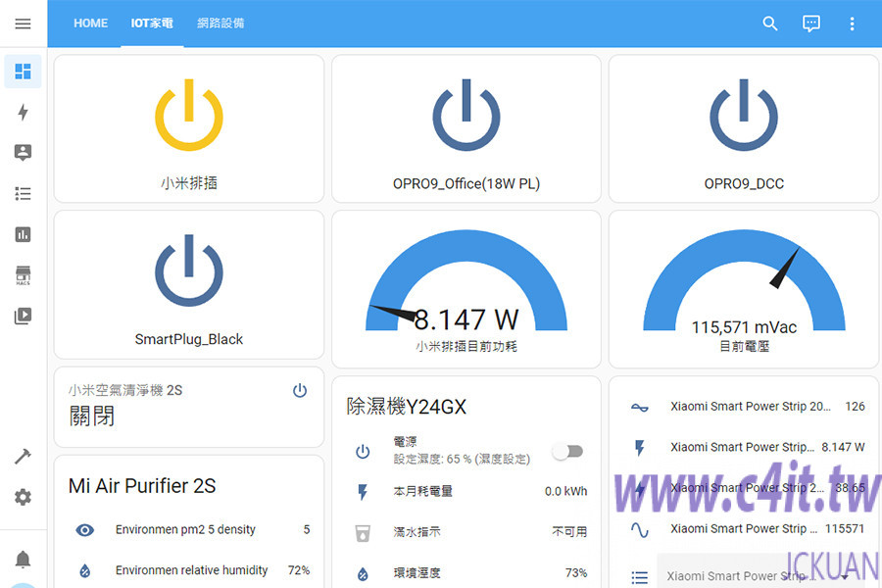The height and width of the screenshot is (588, 882).
Task: Open the hamburger sidebar menu
Action: point(23,24)
